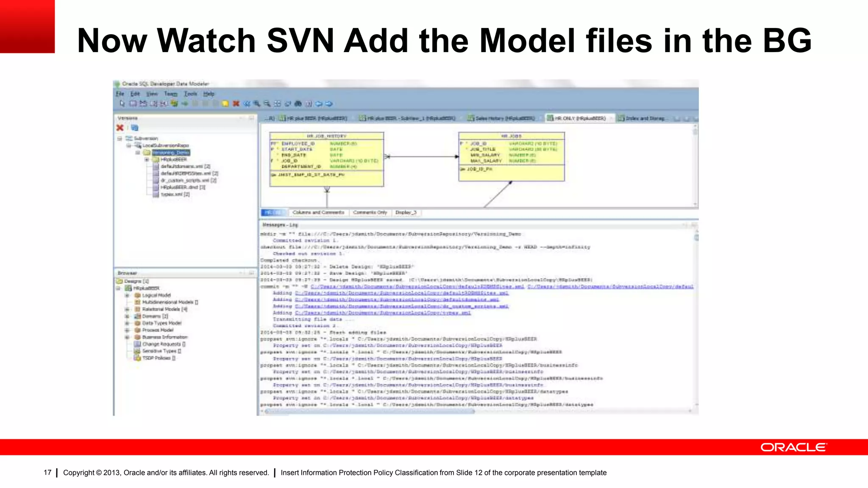868x488 pixels.
Task: Select the Comments Only display tab
Action: (370, 213)
